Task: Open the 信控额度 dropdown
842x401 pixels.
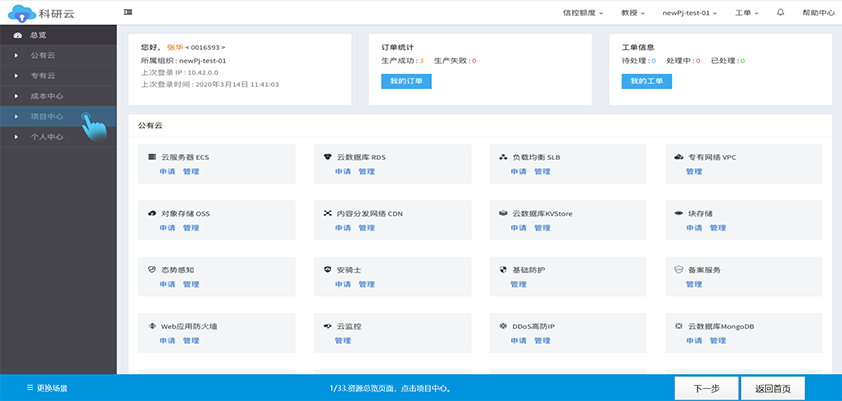Action: [583, 12]
